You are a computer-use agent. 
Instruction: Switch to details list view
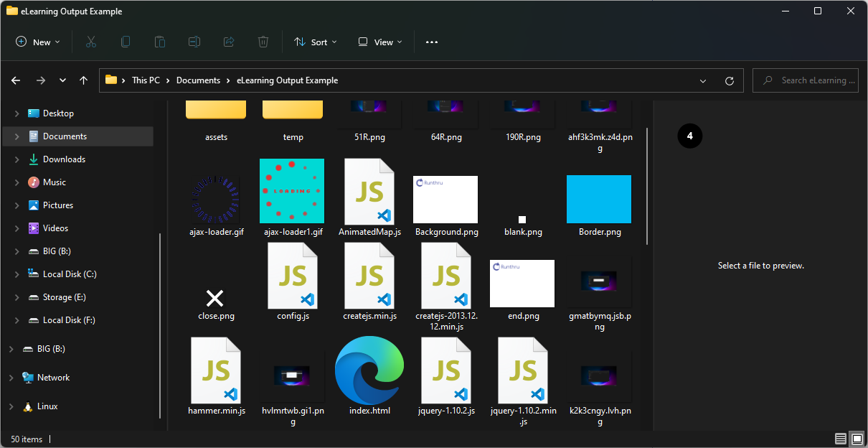tap(840, 439)
